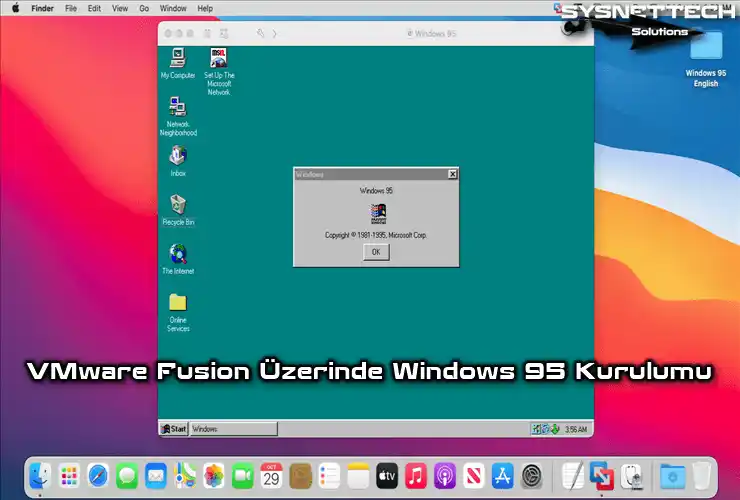Open Set Up The Microsoft Network icon
740x500 pixels.
pyautogui.click(x=219, y=71)
